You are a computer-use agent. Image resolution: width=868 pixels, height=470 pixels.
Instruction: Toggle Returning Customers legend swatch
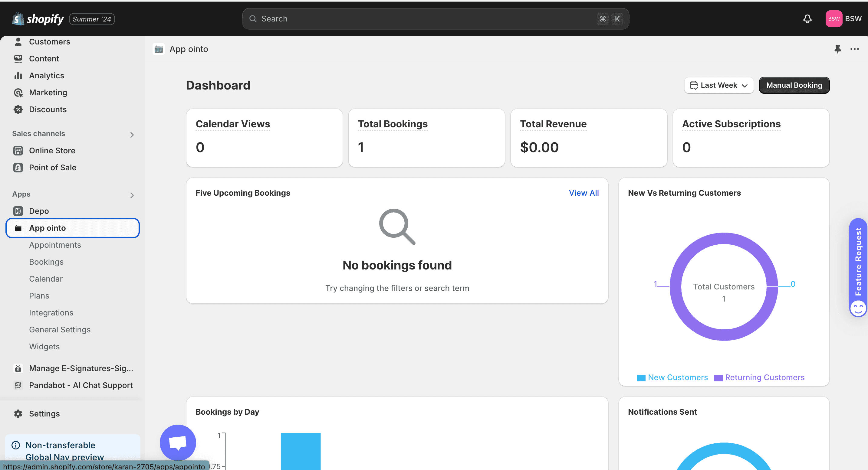click(x=718, y=378)
